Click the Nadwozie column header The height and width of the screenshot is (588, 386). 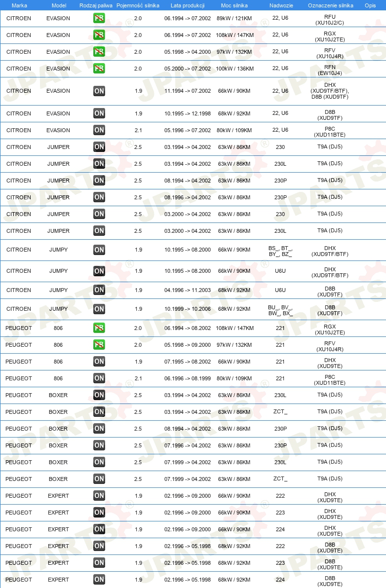point(281,5)
